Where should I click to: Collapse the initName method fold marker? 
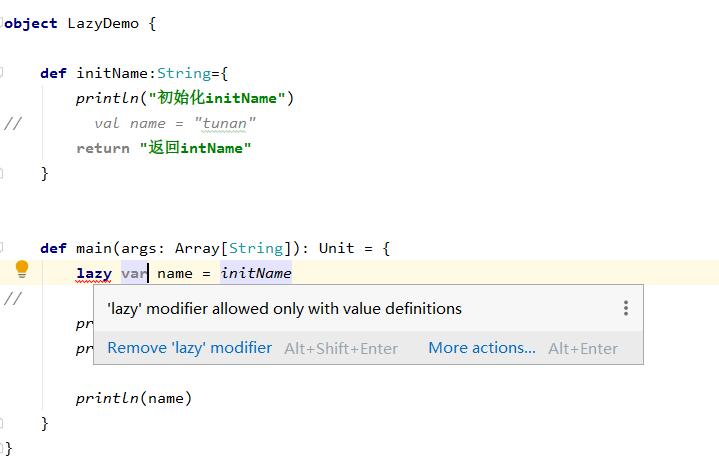coord(3,73)
